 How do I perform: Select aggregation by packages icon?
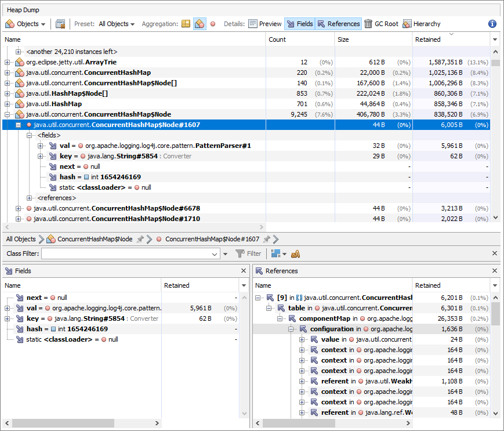coord(186,24)
